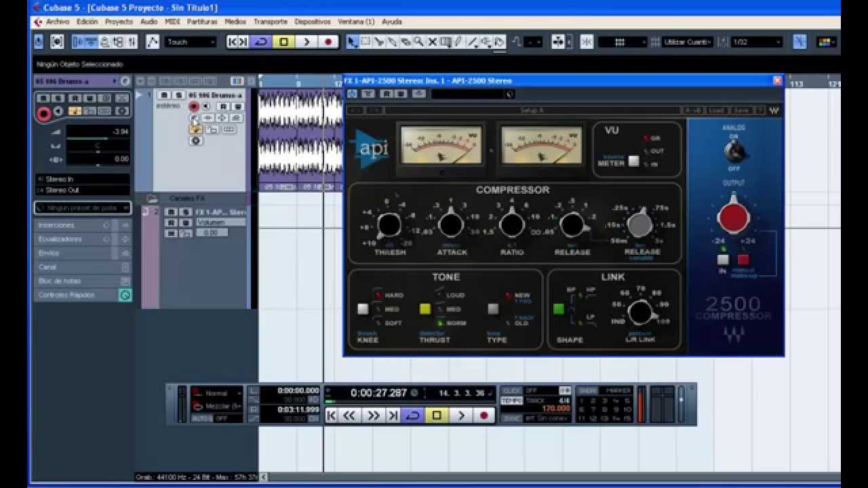
Task: Click the stepped Release knob
Action: tap(572, 224)
